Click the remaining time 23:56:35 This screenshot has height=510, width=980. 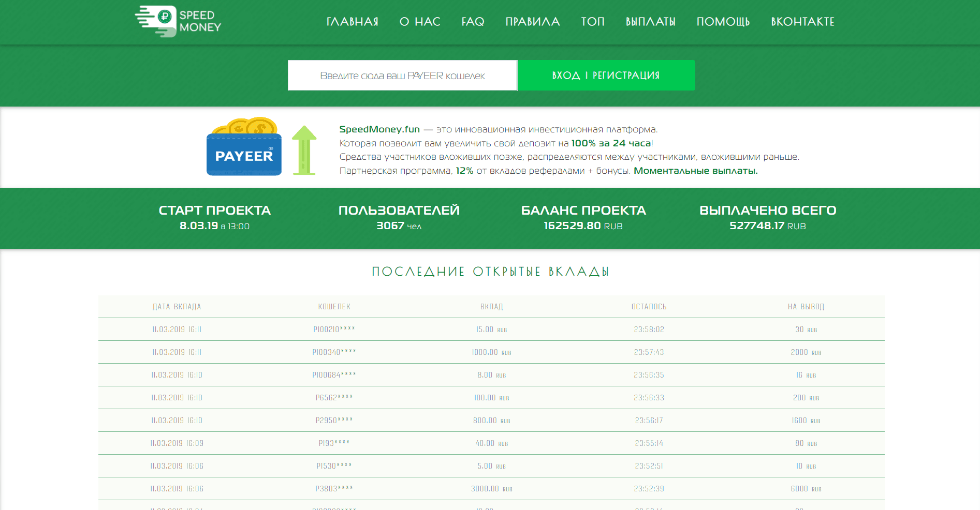click(649, 375)
